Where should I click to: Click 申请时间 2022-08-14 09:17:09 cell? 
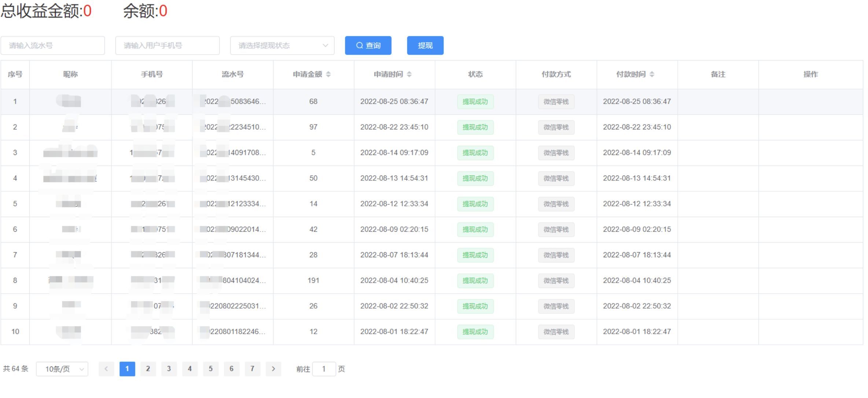[394, 152]
